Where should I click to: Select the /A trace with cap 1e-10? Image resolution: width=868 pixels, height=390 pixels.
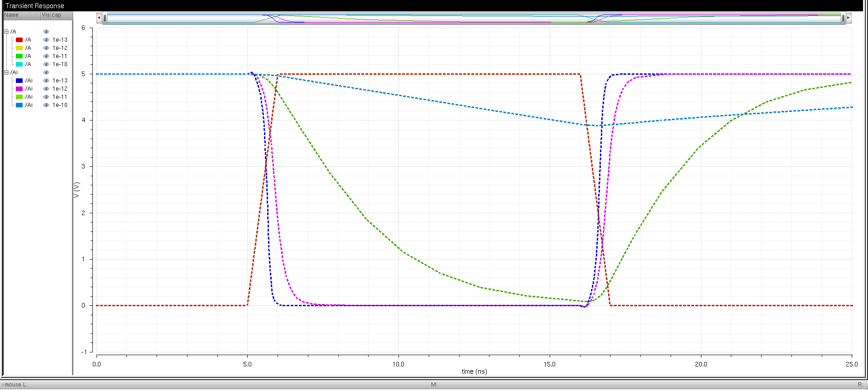coord(28,64)
